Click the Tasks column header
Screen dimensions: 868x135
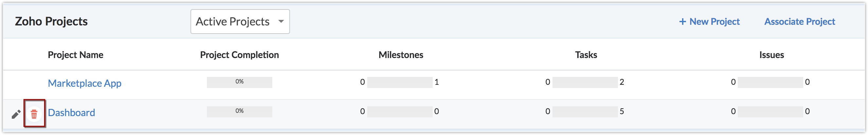586,55
